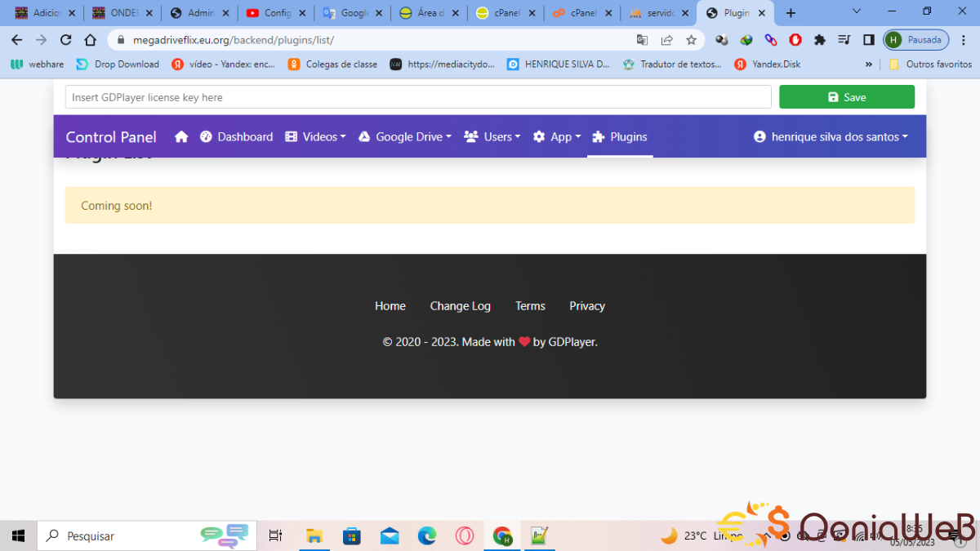Expand the Google Drive dropdown

(x=405, y=137)
